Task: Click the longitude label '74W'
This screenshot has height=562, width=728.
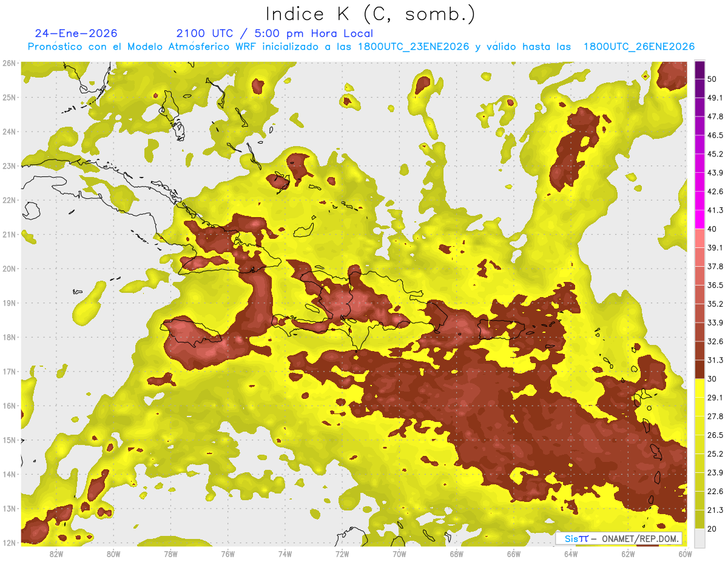Action: pyautogui.click(x=285, y=554)
